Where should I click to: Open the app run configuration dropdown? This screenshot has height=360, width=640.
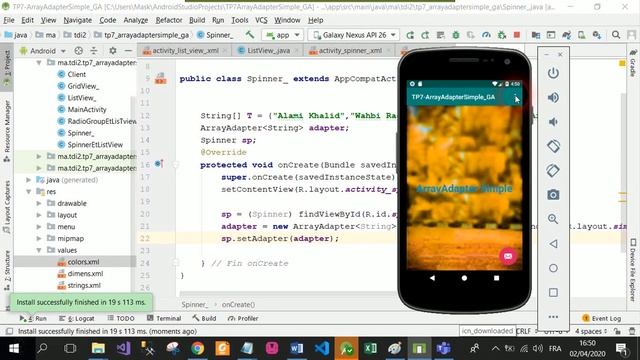(x=282, y=35)
